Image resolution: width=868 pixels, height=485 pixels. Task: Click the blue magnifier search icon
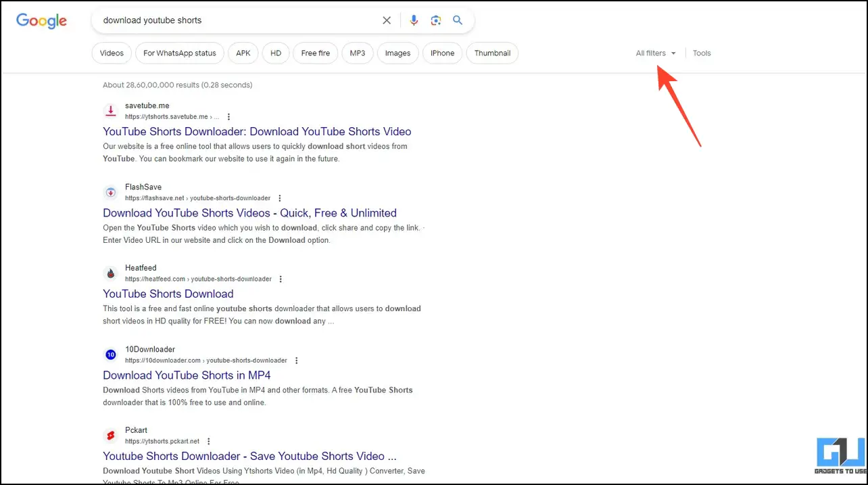point(458,20)
